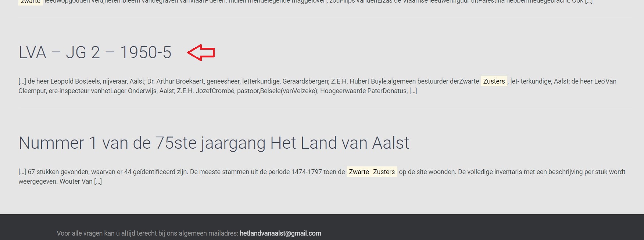Click the word 'Geraardsbergen' in the excerpt
The width and height of the screenshot is (644, 240).
point(305,81)
